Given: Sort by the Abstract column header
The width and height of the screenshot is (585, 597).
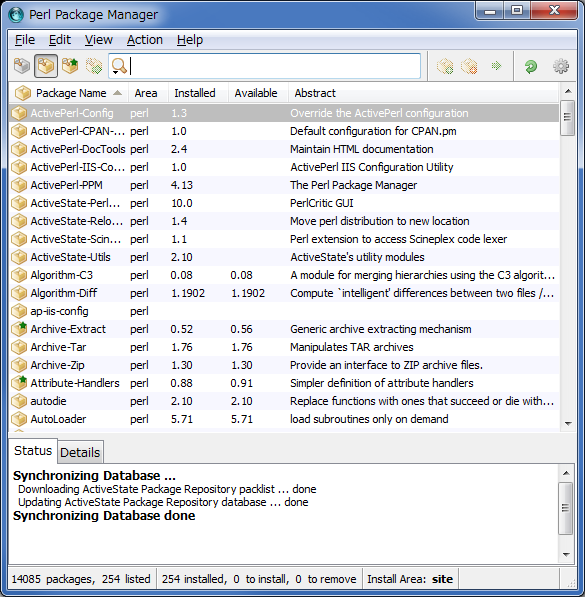Looking at the screenshot, I should coord(423,93).
